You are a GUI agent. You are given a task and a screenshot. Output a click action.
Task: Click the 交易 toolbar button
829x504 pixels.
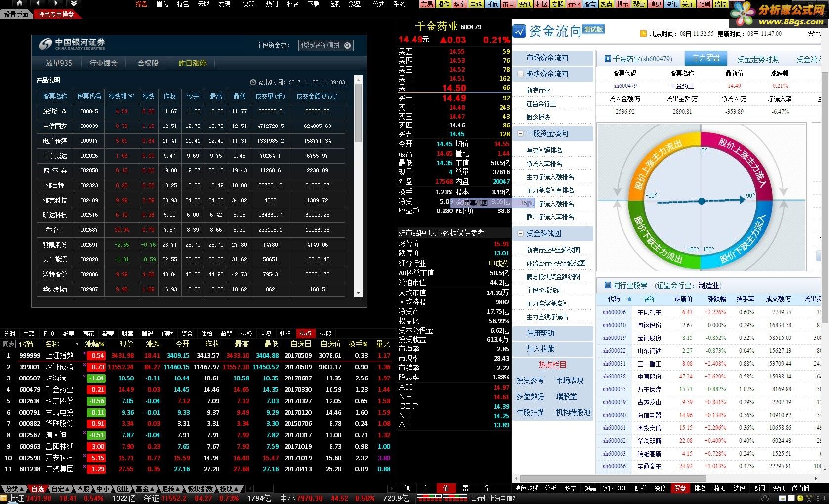(x=427, y=4)
